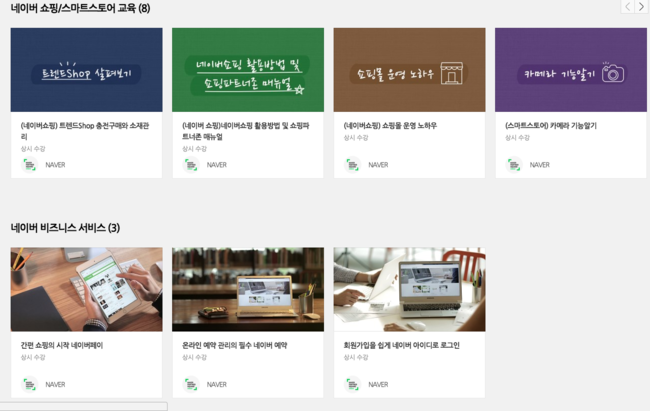650x411 pixels.
Task: Click the NAVER avatar icon on 아이디로 로그인 card
Action: click(352, 384)
